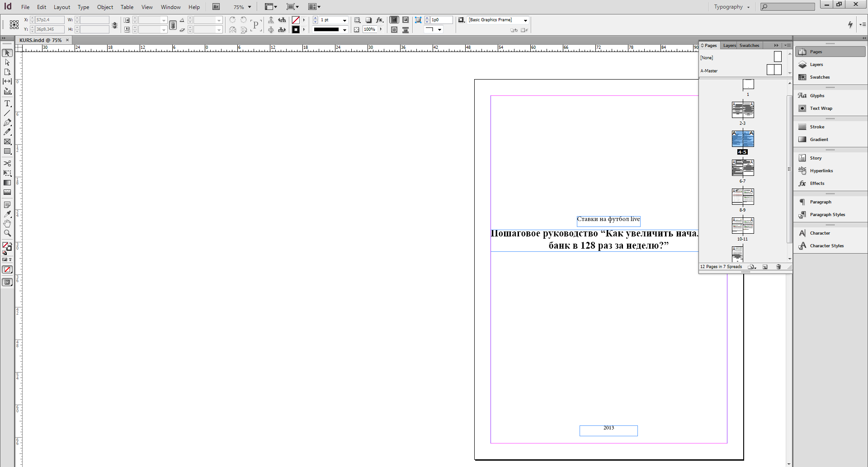Switch to the Layers tab
The width and height of the screenshot is (868, 467).
729,45
